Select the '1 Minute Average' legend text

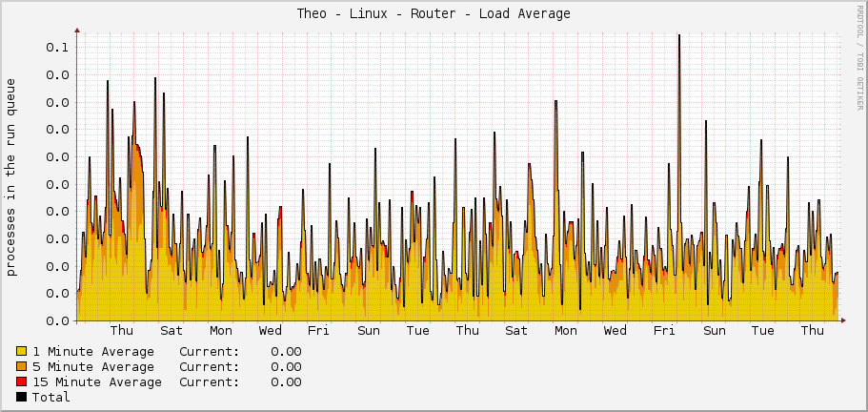pos(93,352)
